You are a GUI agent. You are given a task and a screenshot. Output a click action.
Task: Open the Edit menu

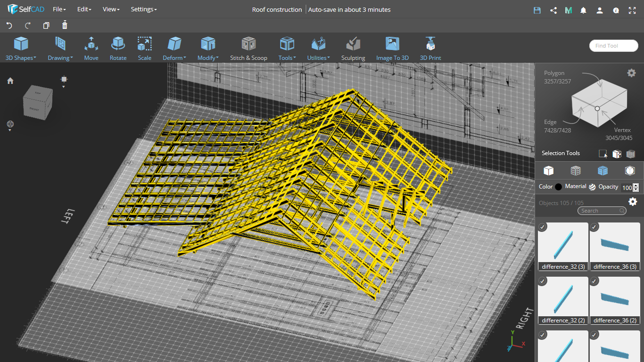(x=84, y=9)
